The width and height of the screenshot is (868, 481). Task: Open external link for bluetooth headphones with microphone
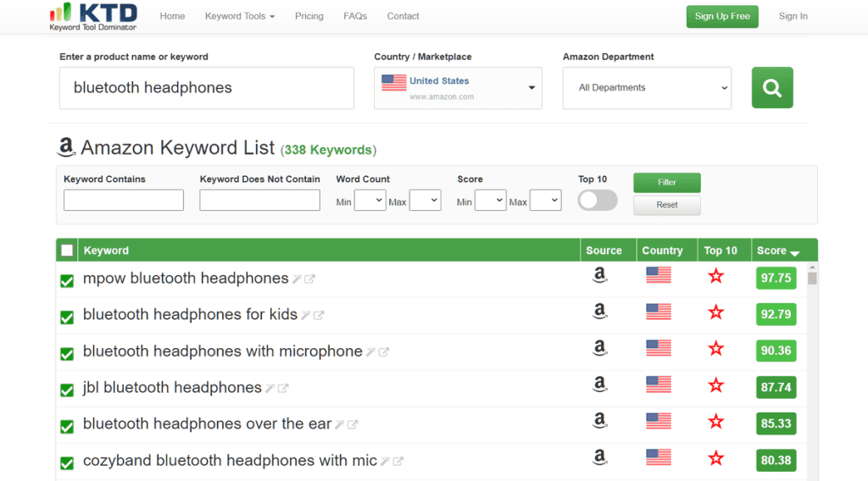(x=384, y=351)
